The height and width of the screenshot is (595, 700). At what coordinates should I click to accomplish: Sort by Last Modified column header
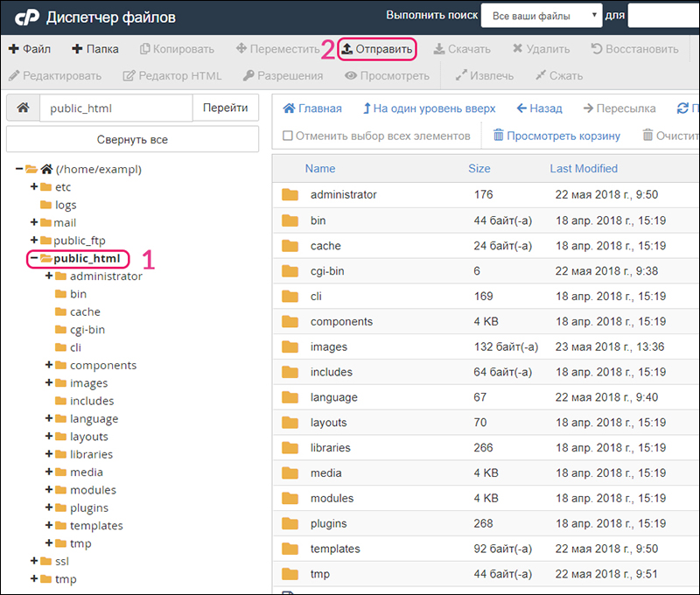(583, 169)
